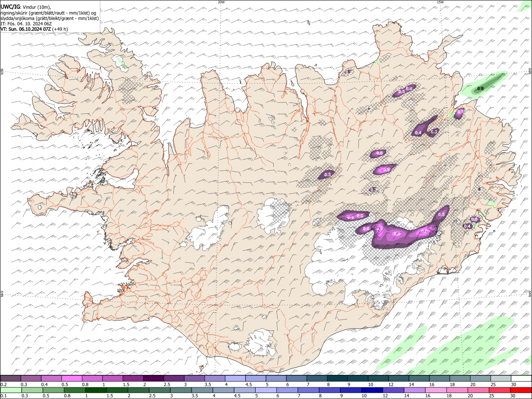
Task: Click the 0.9 label on the bright magenta blob
Action: (387, 170)
